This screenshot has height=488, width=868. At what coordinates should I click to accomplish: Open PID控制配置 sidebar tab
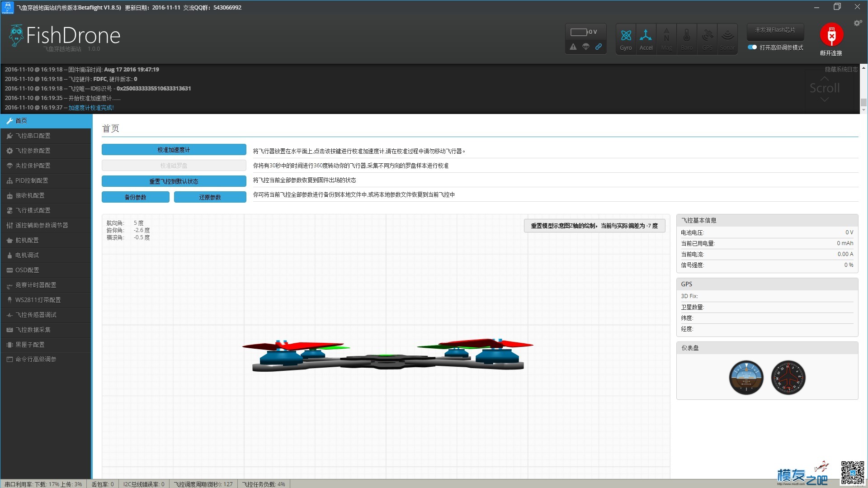pyautogui.click(x=46, y=180)
